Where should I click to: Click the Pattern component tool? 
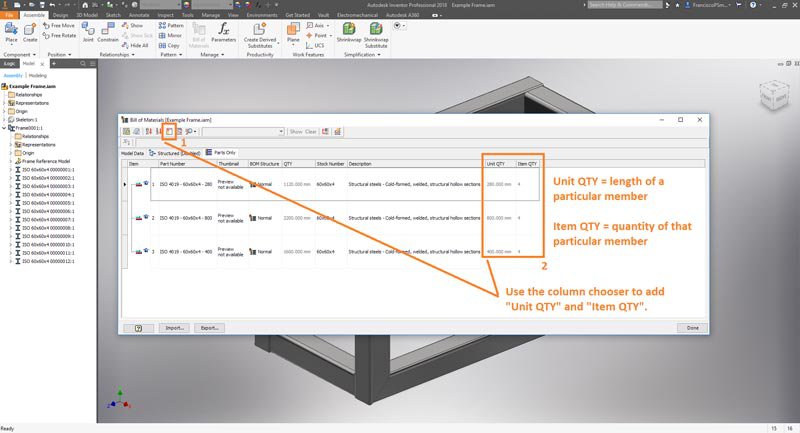point(171,26)
